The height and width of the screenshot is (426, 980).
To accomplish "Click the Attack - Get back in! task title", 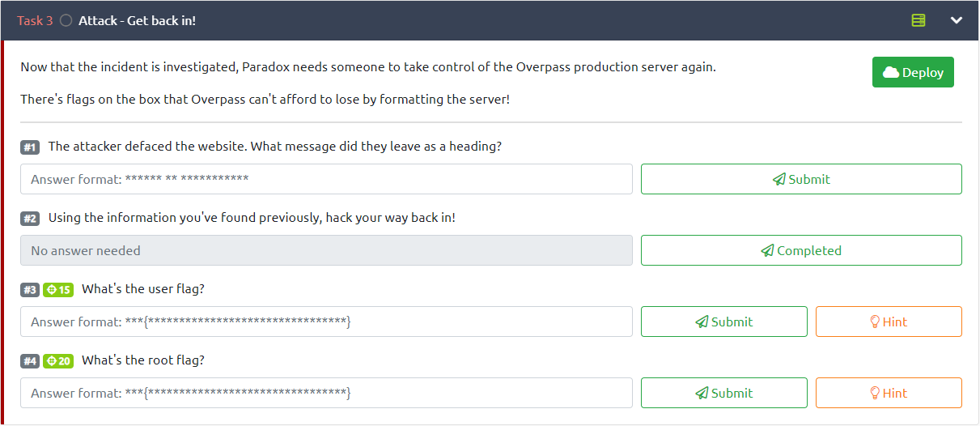I will (137, 20).
